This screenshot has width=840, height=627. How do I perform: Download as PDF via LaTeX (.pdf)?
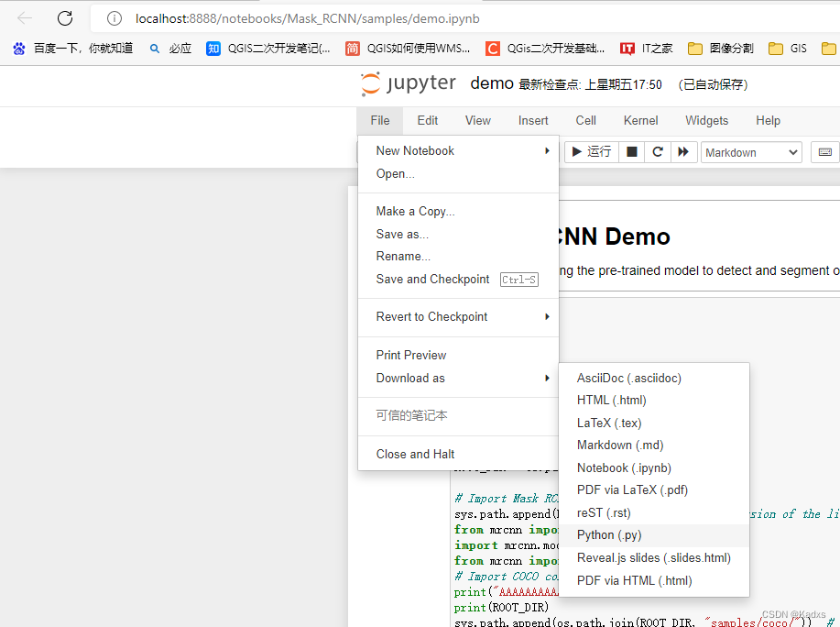[653, 489]
